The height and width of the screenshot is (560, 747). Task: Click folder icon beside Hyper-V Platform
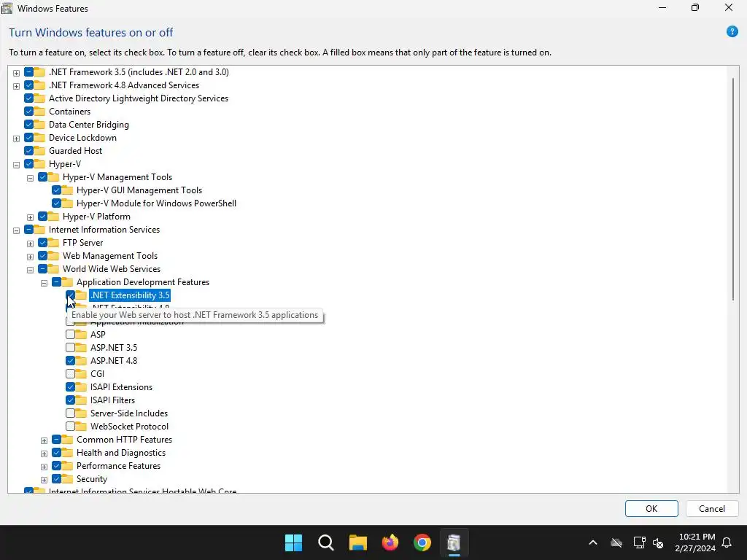53,216
